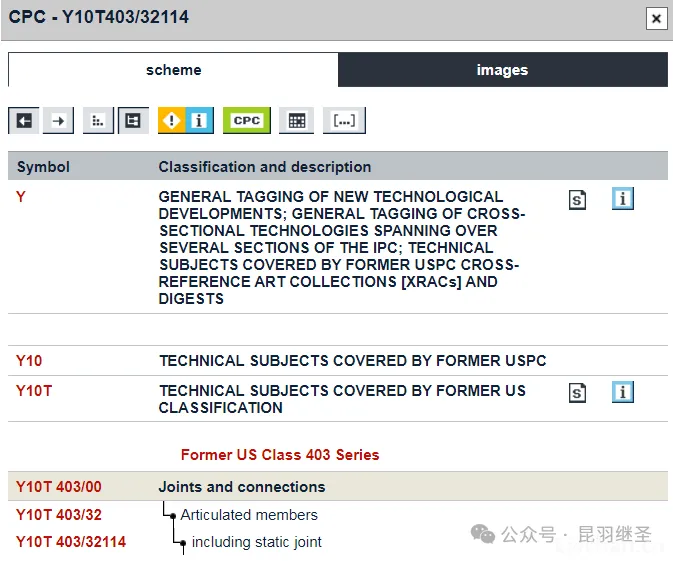Switch to the images tab
This screenshot has width=673, height=561.
[502, 70]
